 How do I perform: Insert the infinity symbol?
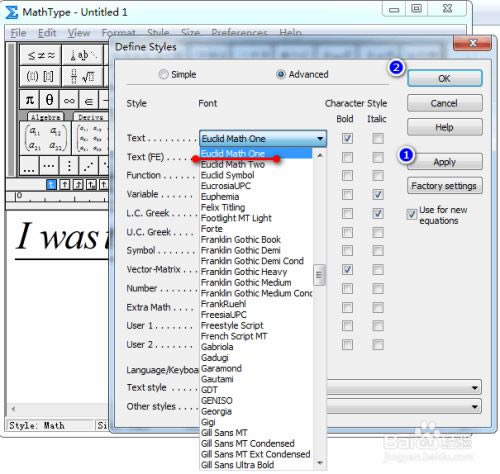(69, 100)
